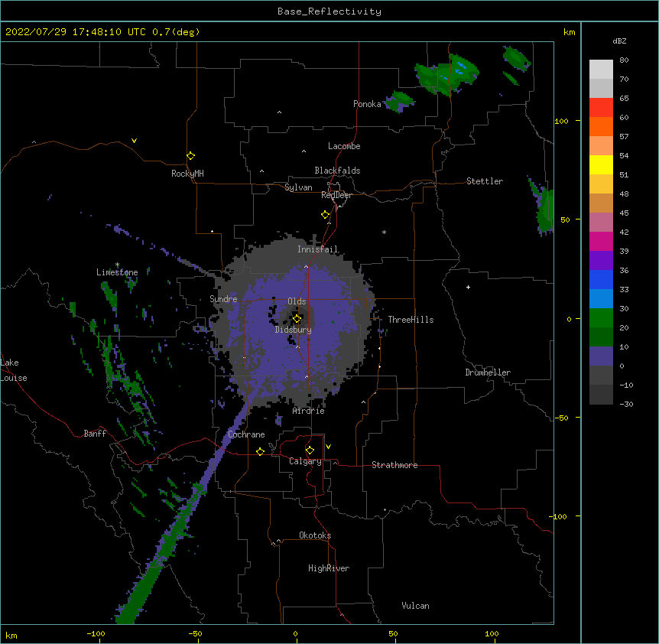Click the yellow diamond marker above RockyMH
659x644 pixels.
pyautogui.click(x=190, y=156)
